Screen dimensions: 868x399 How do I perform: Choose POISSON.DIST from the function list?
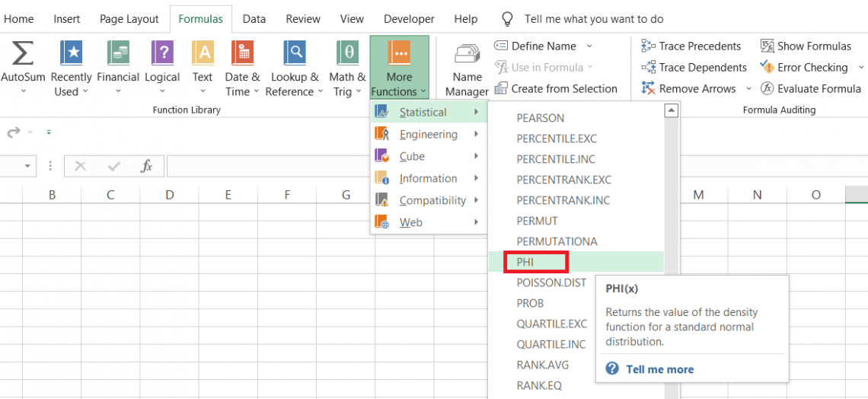pyautogui.click(x=551, y=282)
